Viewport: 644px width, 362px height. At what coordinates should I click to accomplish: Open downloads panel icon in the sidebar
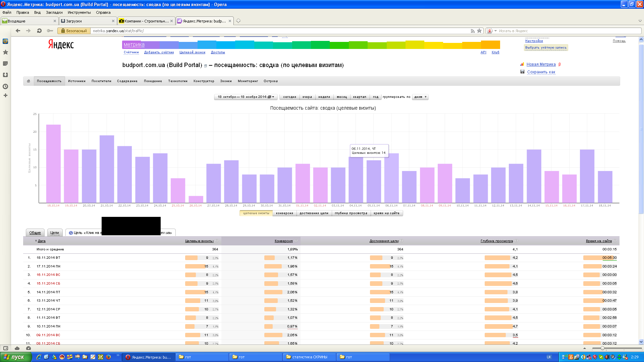pos(5,75)
